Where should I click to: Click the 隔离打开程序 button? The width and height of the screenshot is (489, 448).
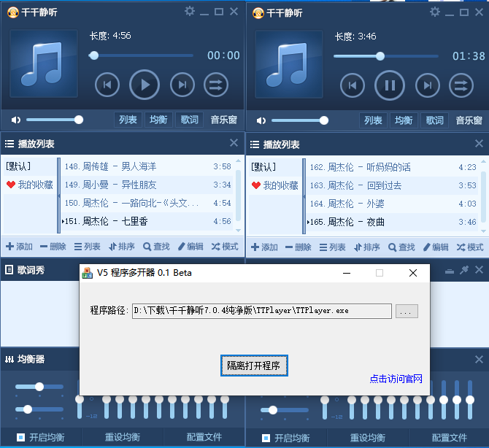[x=254, y=366]
